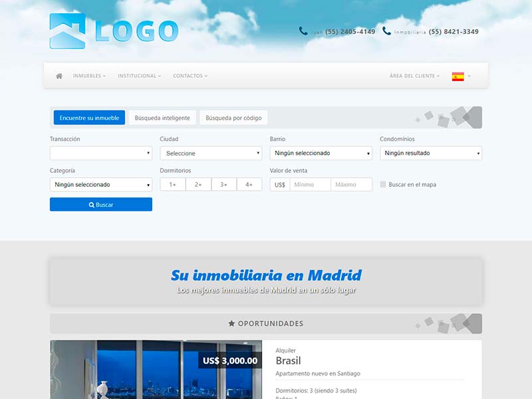The image size is (532, 399).
Task: Click phone number (55) 2405-4149
Action: (x=350, y=31)
